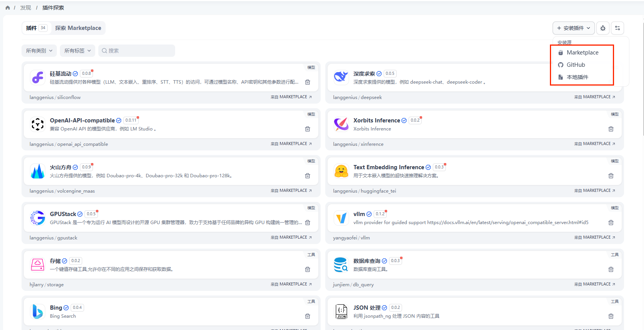Click vllm version badge 0.1.2
This screenshot has height=330, width=644.
tap(380, 214)
